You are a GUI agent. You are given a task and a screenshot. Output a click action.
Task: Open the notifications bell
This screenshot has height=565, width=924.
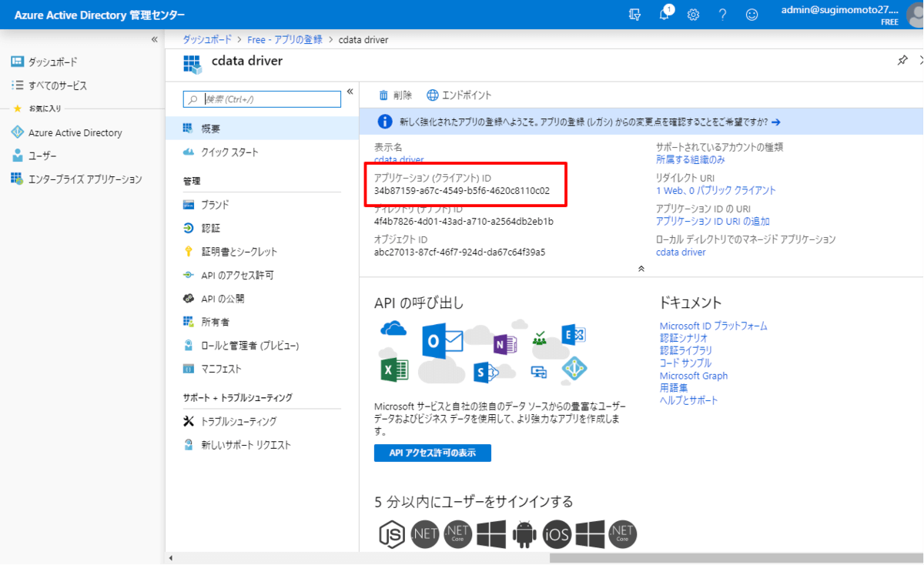[665, 15]
